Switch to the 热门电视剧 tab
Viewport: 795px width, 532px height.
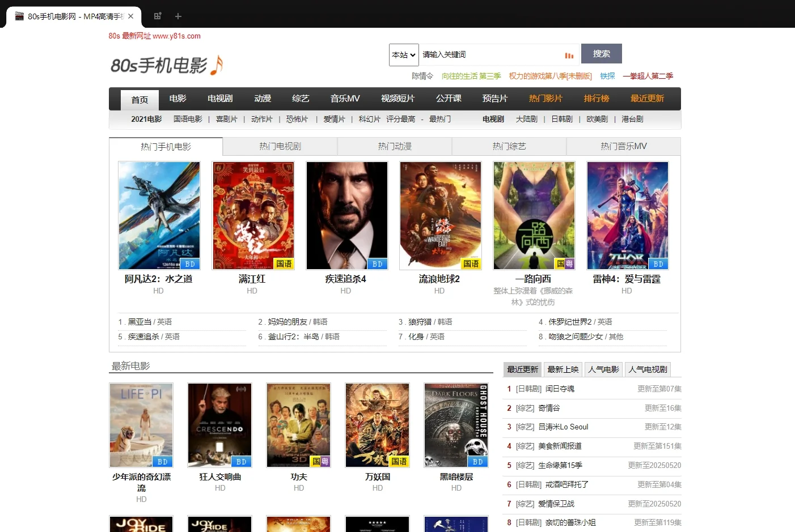click(x=280, y=146)
